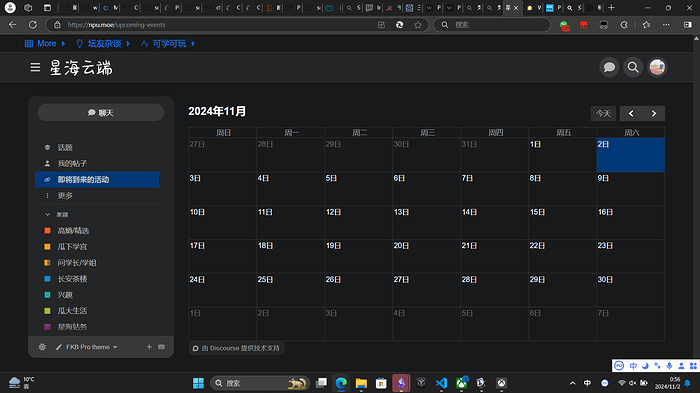This screenshot has width=700, height=393.
Task: Click the browser 搜索 search box
Action: 492,25
